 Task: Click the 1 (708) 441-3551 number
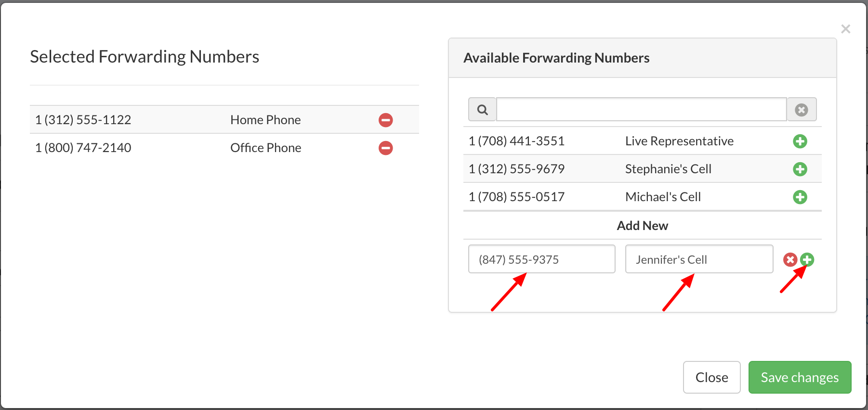(516, 141)
